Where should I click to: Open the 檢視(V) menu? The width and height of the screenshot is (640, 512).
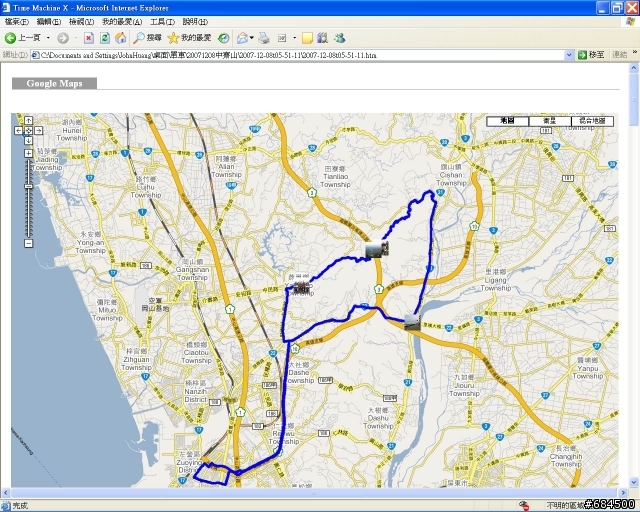(81, 22)
